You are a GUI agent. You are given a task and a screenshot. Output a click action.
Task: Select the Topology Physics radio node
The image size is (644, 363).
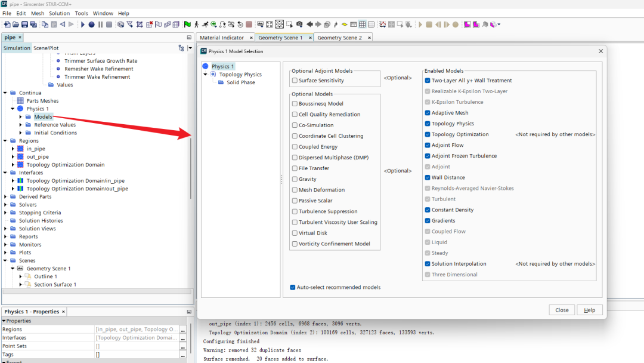click(213, 75)
